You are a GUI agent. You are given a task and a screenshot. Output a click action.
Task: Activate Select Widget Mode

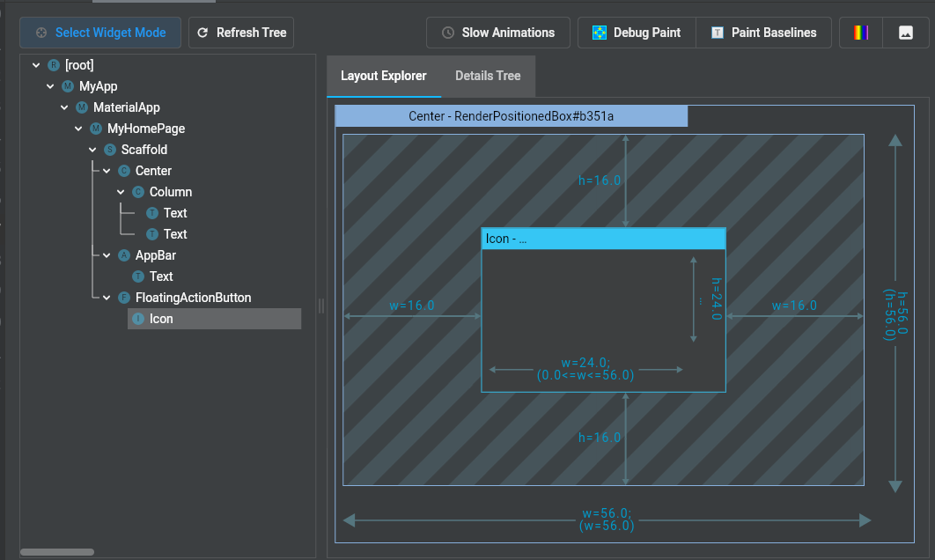pos(100,33)
